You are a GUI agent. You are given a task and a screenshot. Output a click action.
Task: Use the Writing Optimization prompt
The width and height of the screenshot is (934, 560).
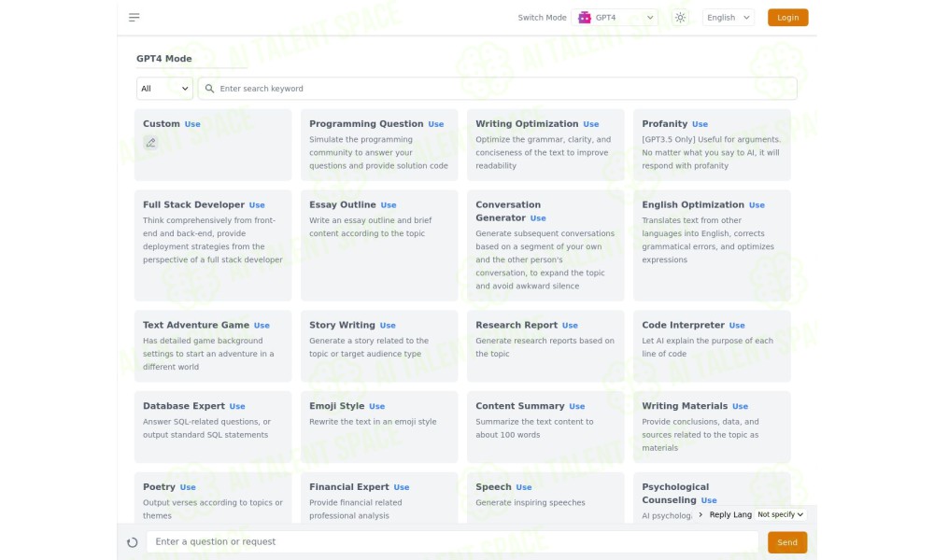[x=591, y=124]
